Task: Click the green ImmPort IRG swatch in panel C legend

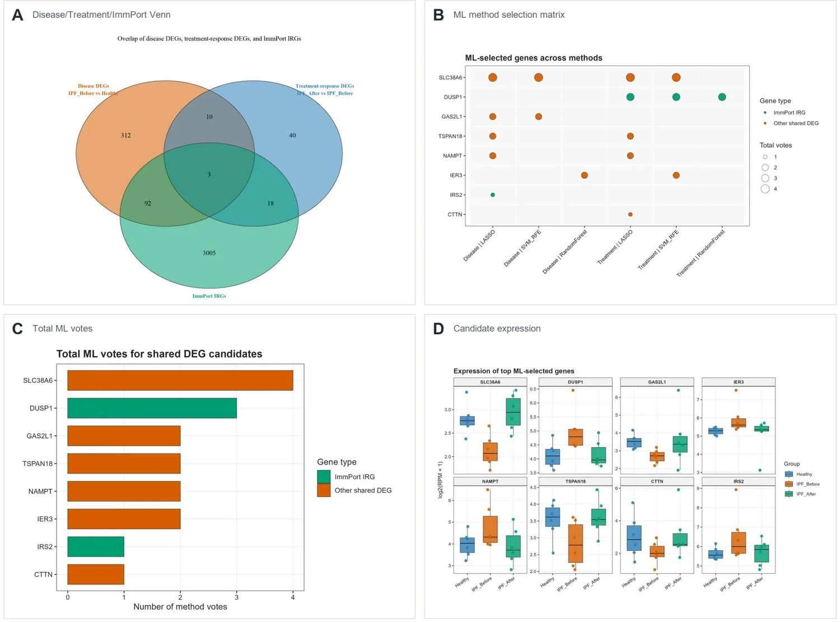Action: [x=324, y=476]
